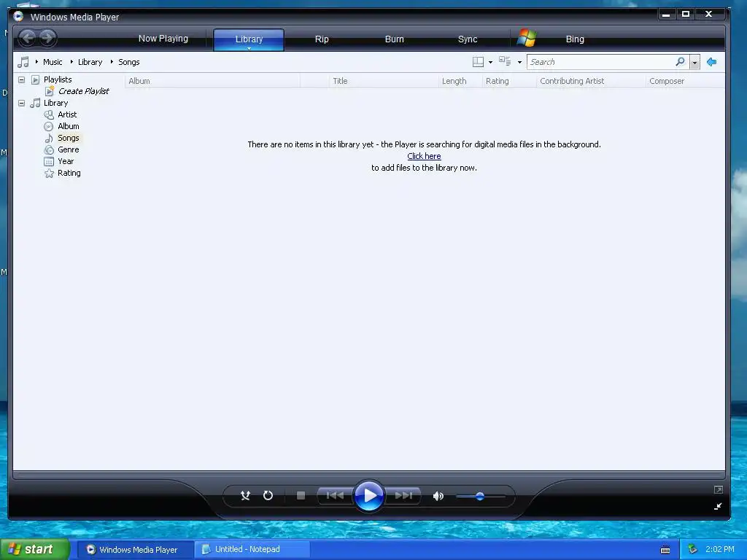The height and width of the screenshot is (560, 747).
Task: Collapse the Playlists tree node
Action: coord(21,79)
